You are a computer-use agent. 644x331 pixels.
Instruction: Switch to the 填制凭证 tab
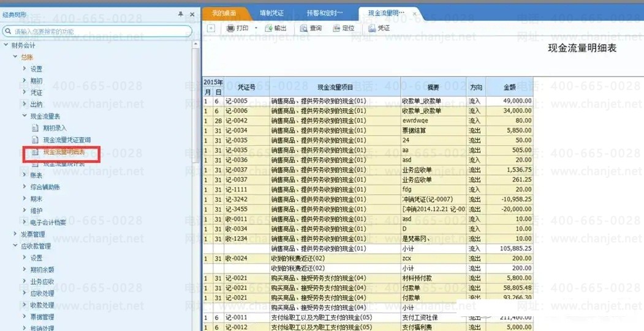[271, 13]
